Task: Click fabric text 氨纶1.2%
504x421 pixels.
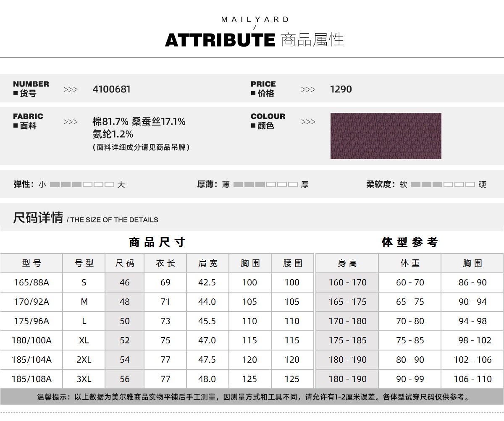Action: (113, 134)
